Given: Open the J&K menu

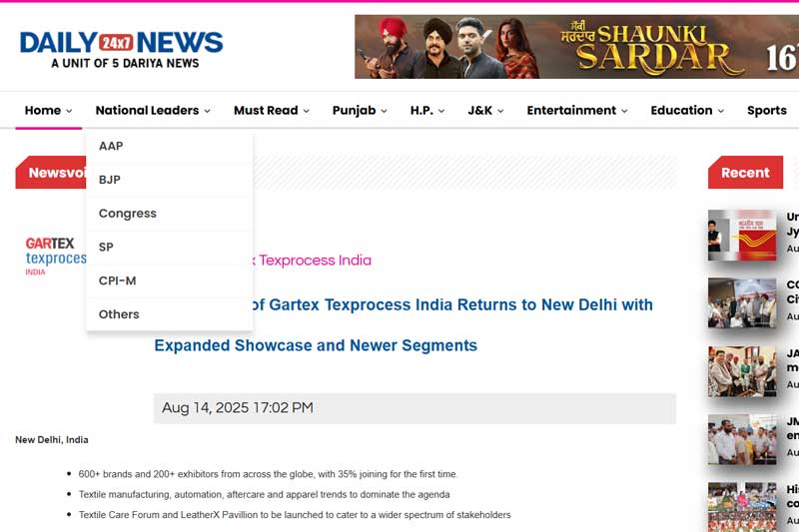Looking at the screenshot, I should tap(480, 111).
